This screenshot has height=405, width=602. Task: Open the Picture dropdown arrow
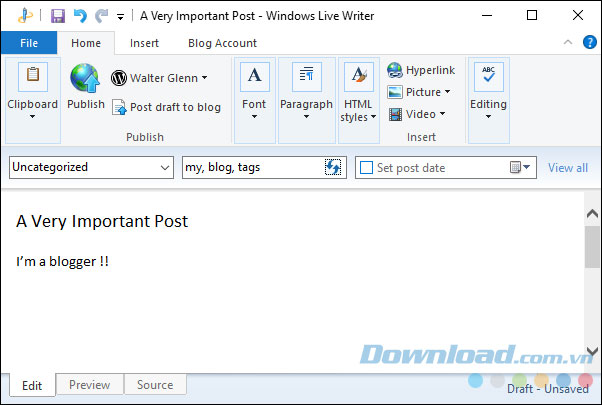pos(448,92)
